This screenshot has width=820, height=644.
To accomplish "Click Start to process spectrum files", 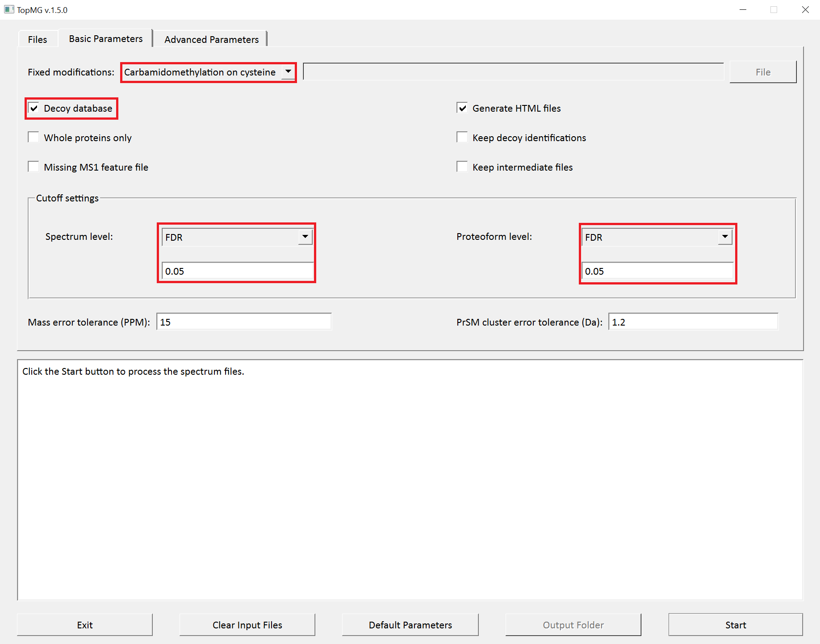I will 736,625.
